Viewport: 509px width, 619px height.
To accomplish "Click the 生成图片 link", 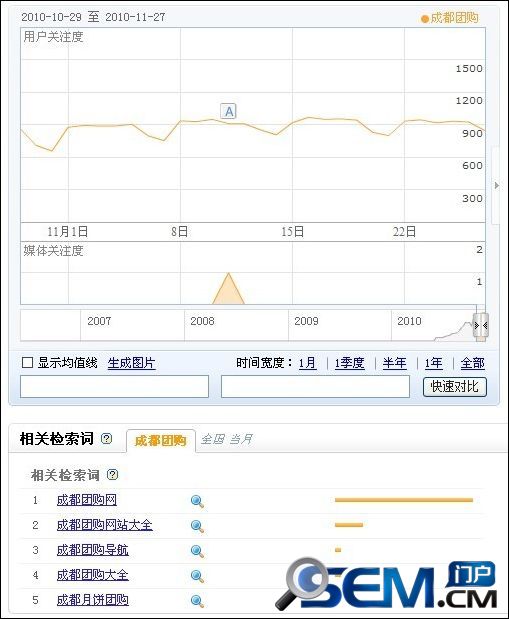I will pos(131,363).
